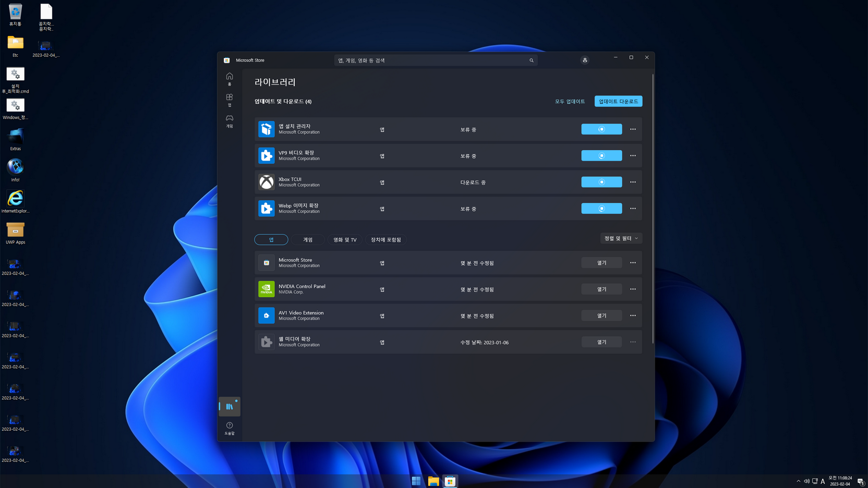Open more options for VP9 비디오 확장
This screenshot has width=868, height=488.
point(633,155)
